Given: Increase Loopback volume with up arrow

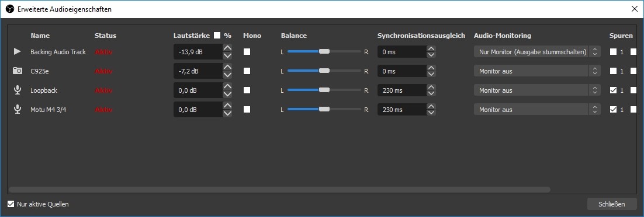Looking at the screenshot, I should 227,86.
